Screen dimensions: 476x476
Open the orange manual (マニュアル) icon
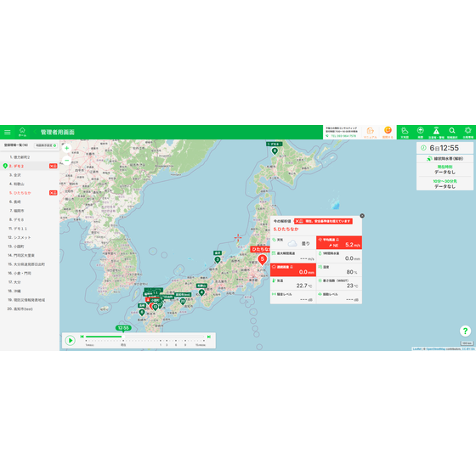pos(370,133)
